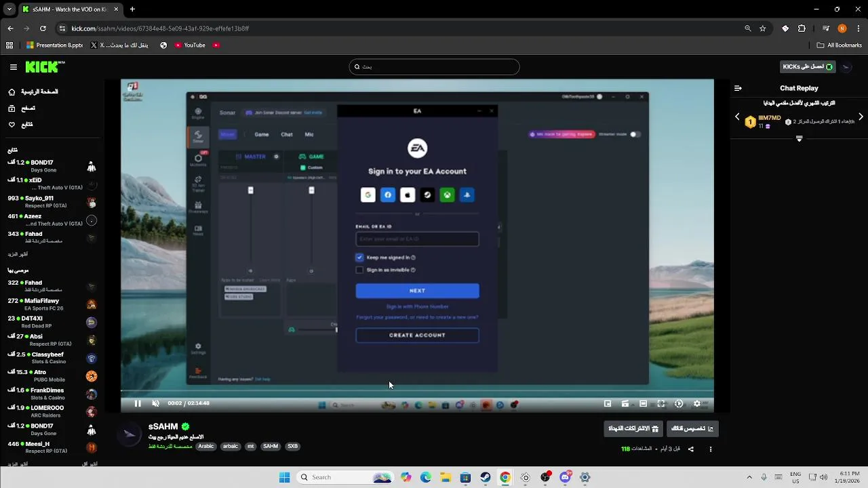
Task: Open the Browse sidebar item icon
Action: pos(12,108)
